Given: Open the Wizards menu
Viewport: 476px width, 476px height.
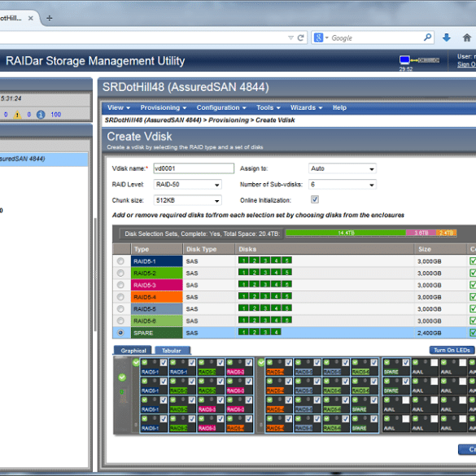Looking at the screenshot, I should [306, 107].
